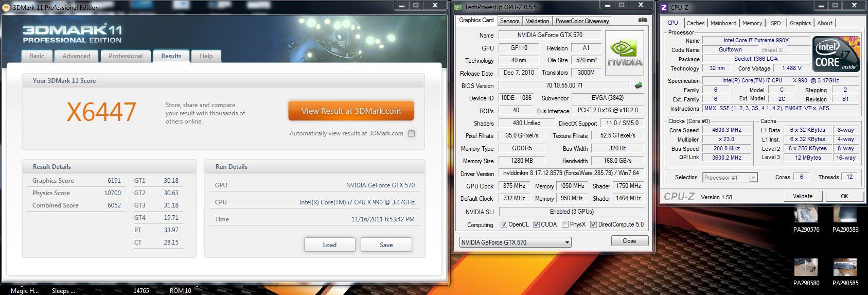
Task: Open the Caches tab in CPU-Z
Action: [x=695, y=23]
